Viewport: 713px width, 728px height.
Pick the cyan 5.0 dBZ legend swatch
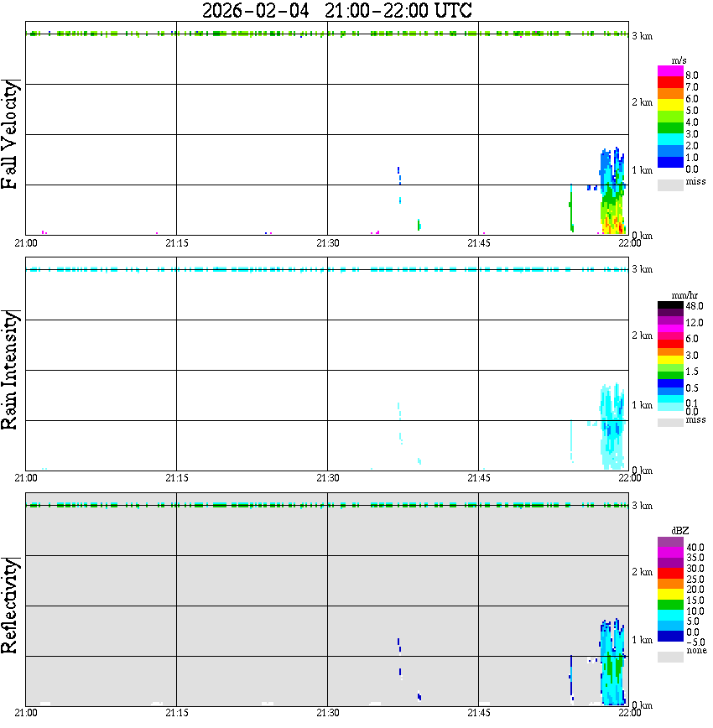click(x=670, y=616)
